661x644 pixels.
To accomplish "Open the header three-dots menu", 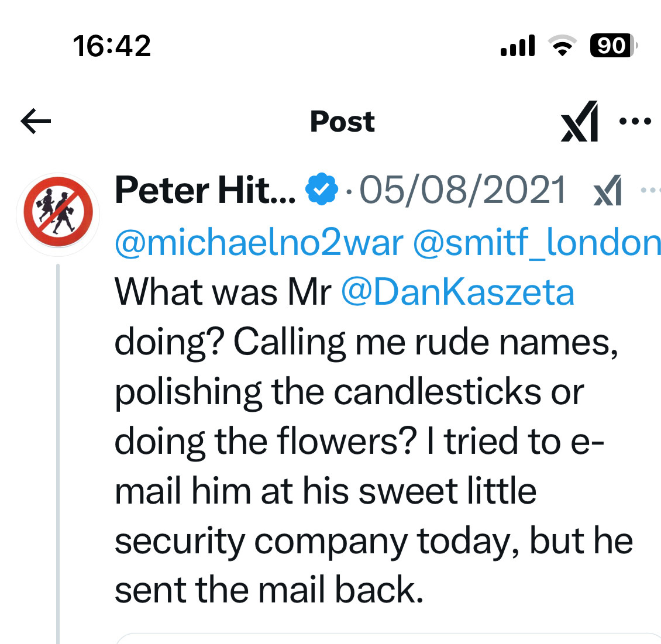I will point(635,122).
